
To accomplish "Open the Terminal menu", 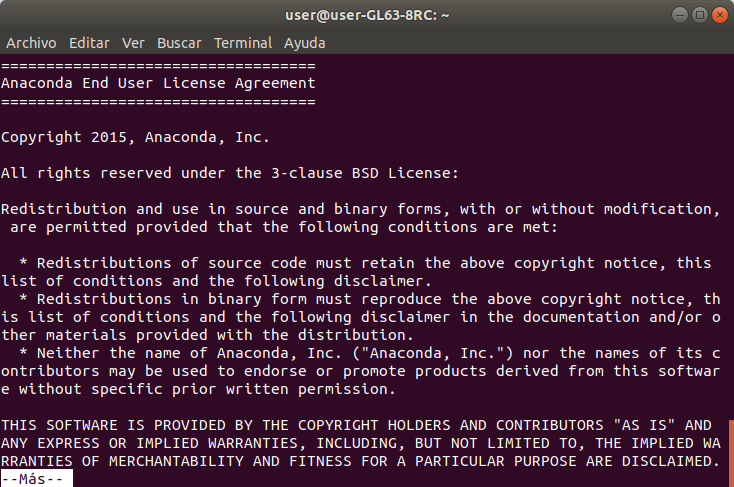I will pyautogui.click(x=242, y=43).
